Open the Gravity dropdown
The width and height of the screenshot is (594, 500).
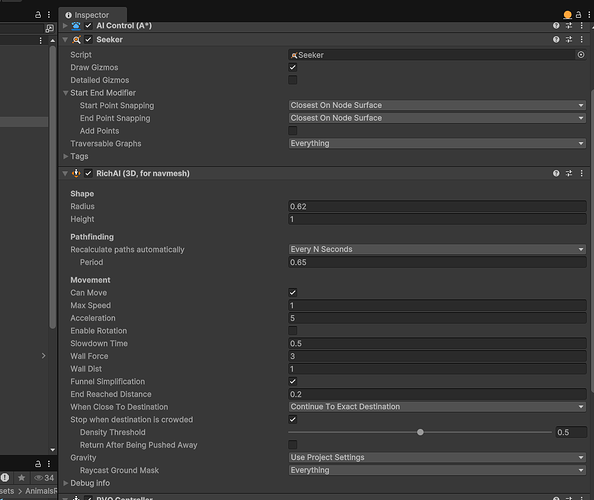coord(437,458)
